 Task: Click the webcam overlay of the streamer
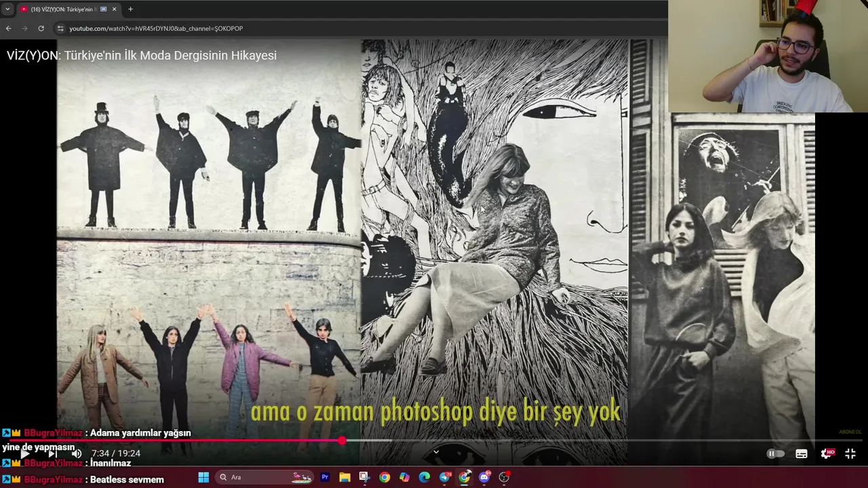click(768, 56)
